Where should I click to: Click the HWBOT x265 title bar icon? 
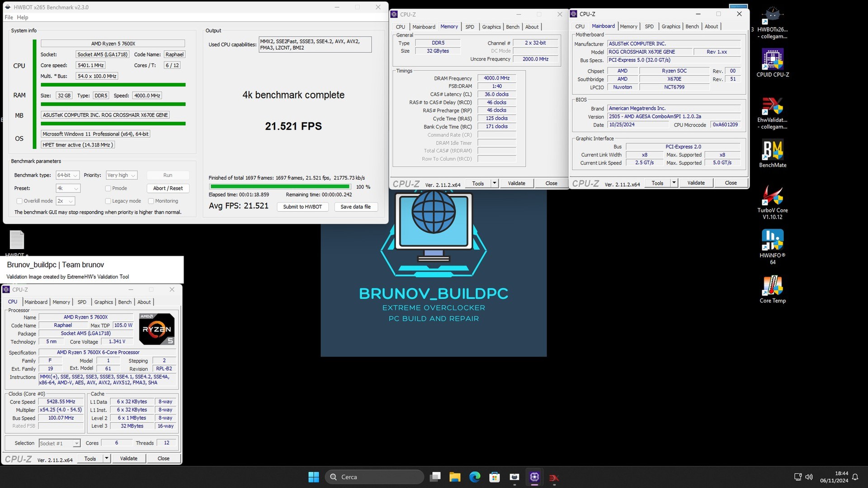point(8,7)
